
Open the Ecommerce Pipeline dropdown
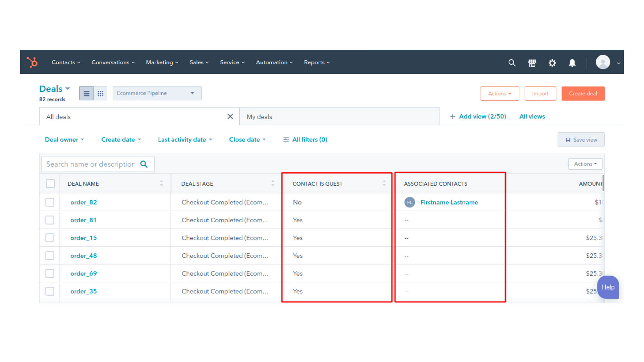pos(157,93)
